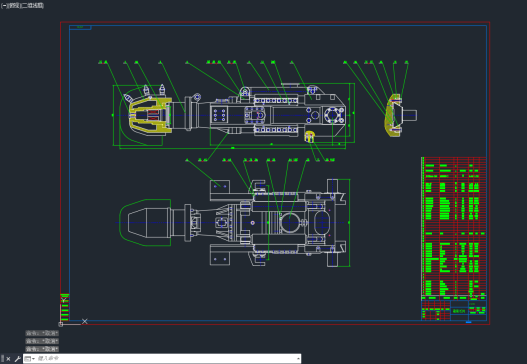
Task: Open command line customize wrench menu
Action: (x=17, y=359)
